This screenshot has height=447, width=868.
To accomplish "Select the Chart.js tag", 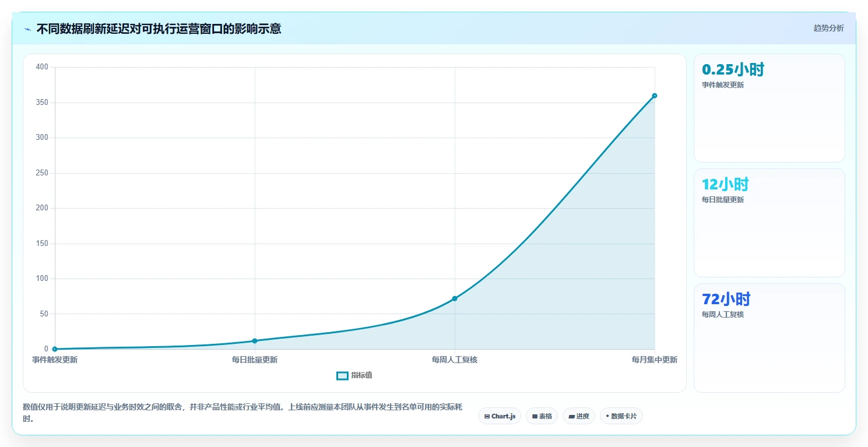I will point(500,416).
